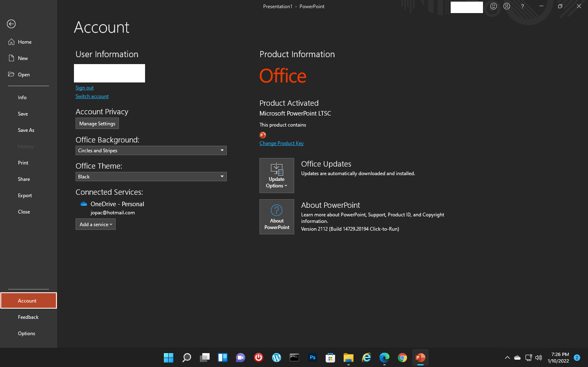Screen dimensions: 588x367
Task: Click the help question mark icon
Action: coord(522,6)
